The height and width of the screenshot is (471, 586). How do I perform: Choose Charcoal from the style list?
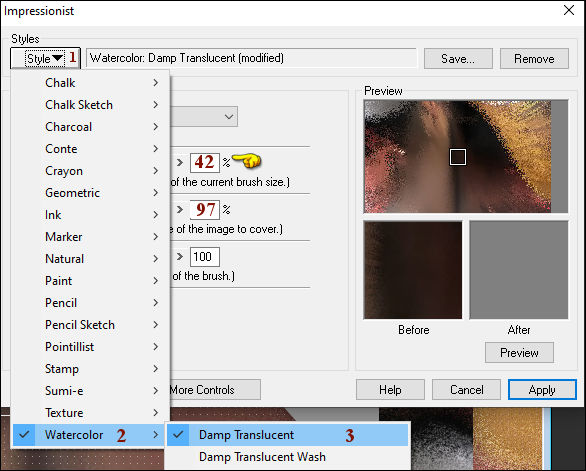90,127
